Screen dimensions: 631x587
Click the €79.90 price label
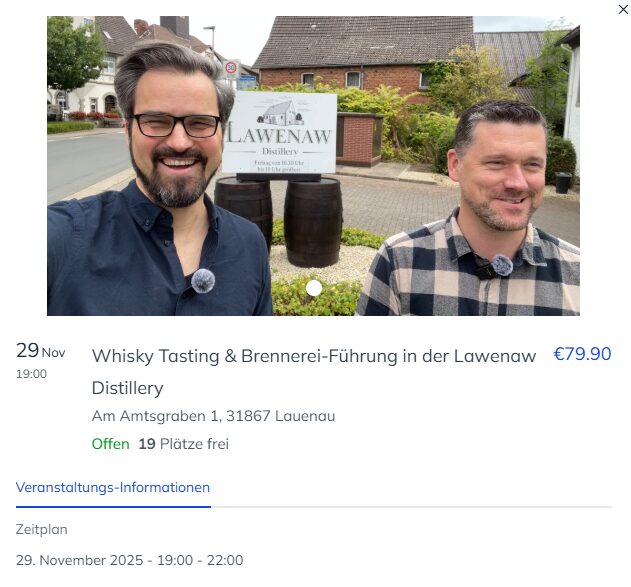[582, 354]
